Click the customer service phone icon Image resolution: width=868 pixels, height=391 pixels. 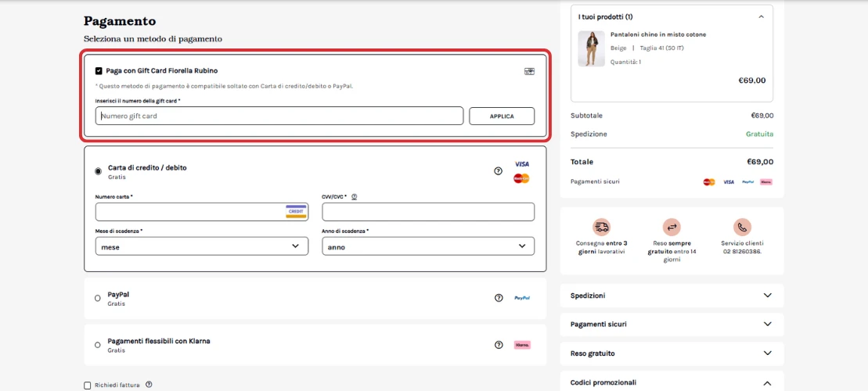pos(742,227)
